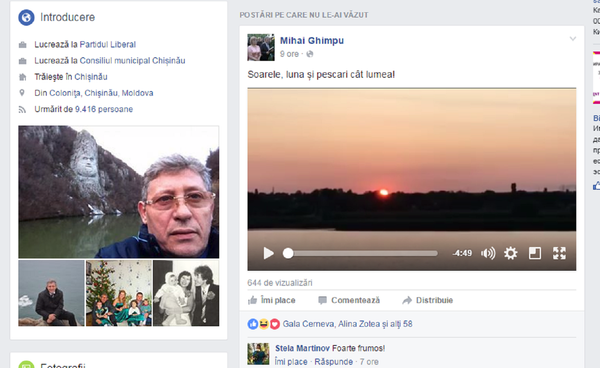Click the home icon beside Trăiește în Chișinău
The height and width of the screenshot is (368, 600).
[23, 77]
